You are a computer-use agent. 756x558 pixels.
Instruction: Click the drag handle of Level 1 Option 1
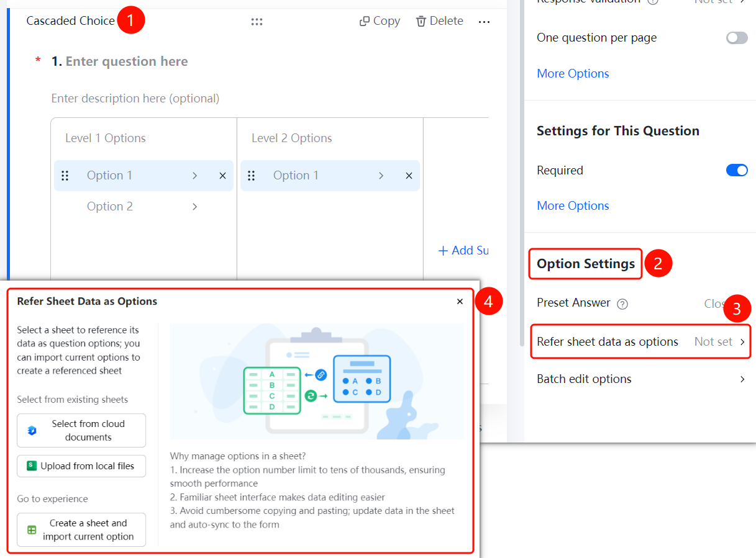tap(65, 176)
